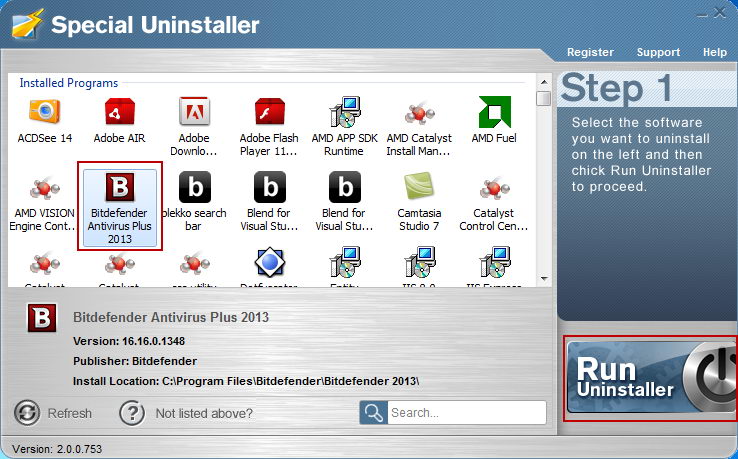Image resolution: width=738 pixels, height=459 pixels.
Task: Click 'Version: 2.0.0.753' in status bar
Action: (57, 449)
